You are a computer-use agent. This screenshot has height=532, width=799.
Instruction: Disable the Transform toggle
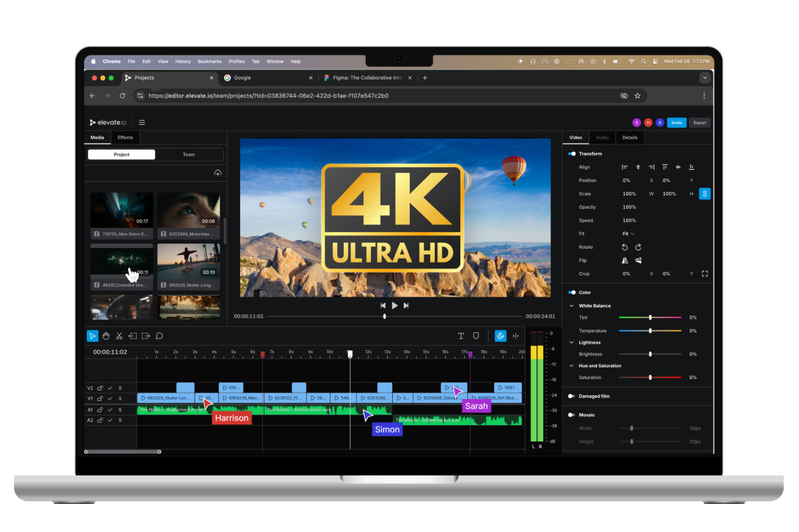click(x=572, y=154)
